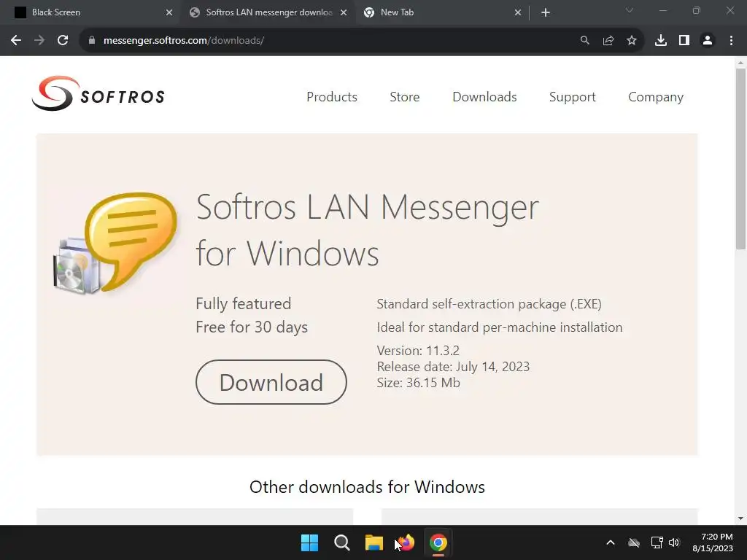The width and height of the screenshot is (747, 560).
Task: Open the Downloads menu item
Action: [x=484, y=97]
